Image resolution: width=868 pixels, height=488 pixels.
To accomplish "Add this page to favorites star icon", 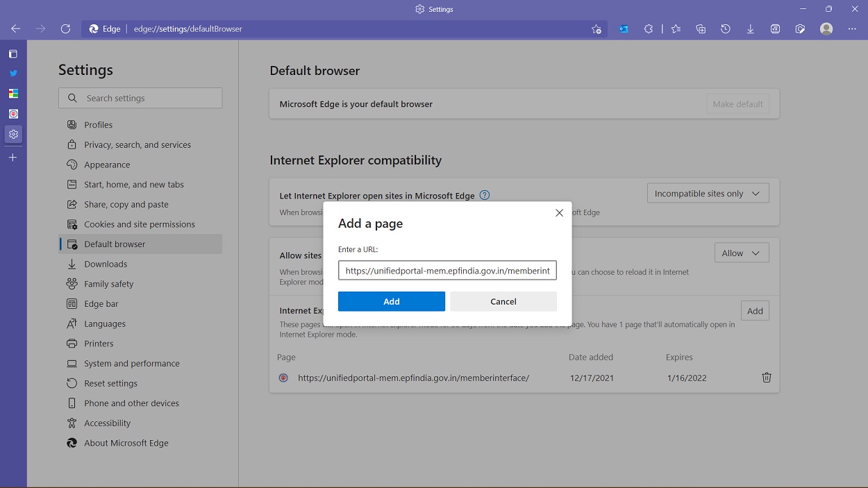I will [596, 29].
